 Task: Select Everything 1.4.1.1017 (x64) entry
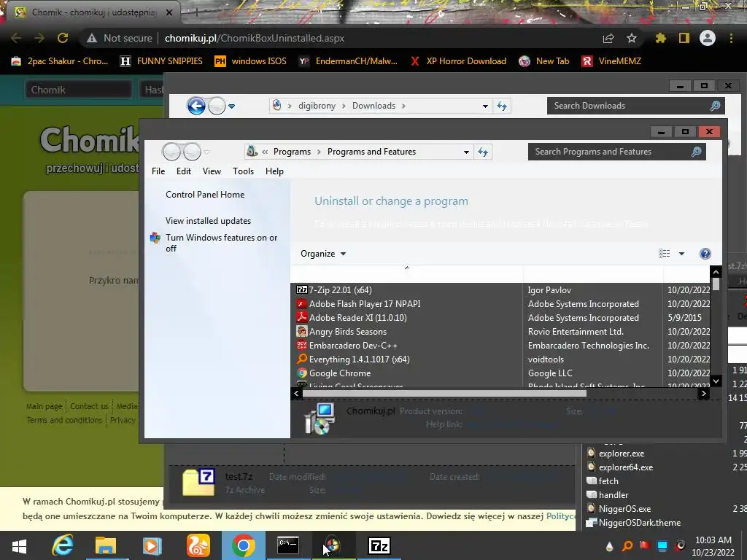point(359,359)
